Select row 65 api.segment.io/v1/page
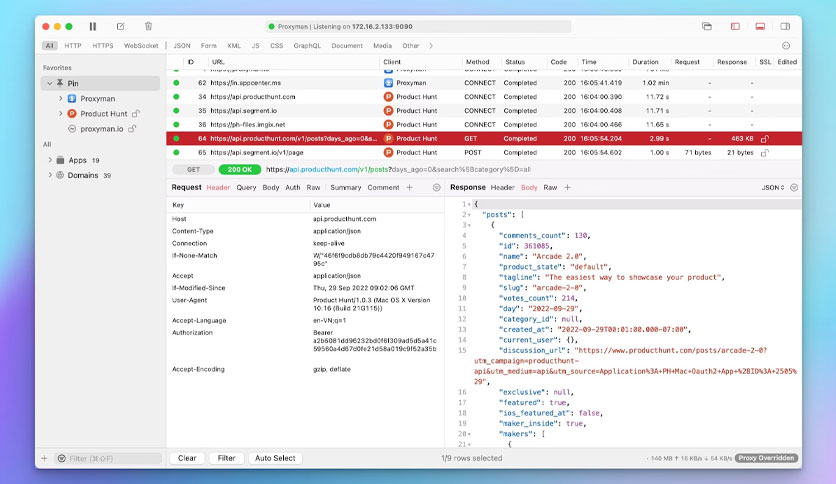 (x=484, y=152)
